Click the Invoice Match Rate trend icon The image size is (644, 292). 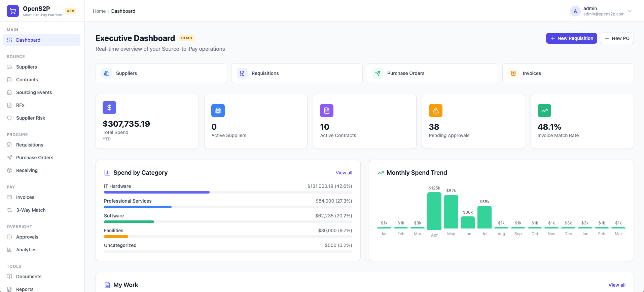(x=544, y=111)
